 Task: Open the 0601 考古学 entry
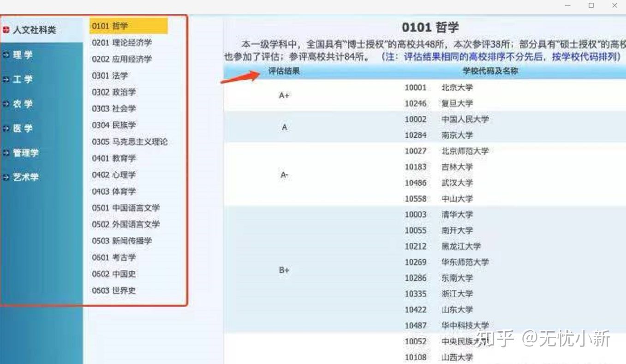click(113, 257)
